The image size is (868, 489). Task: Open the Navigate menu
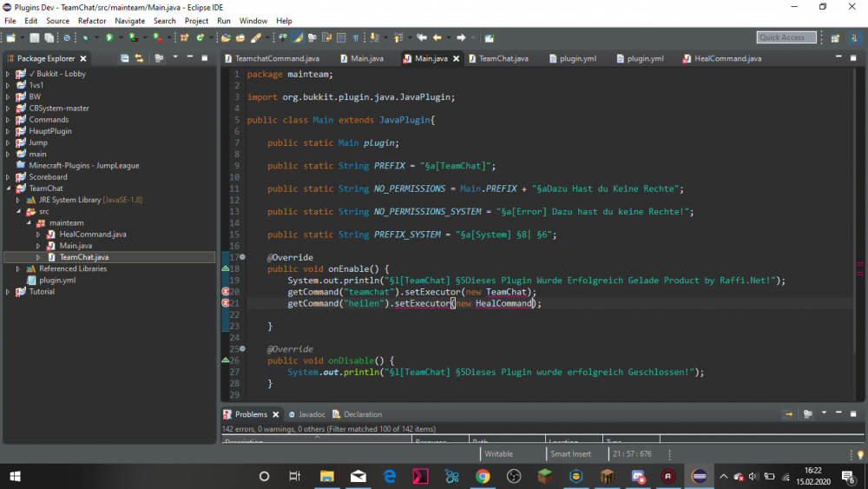pyautogui.click(x=129, y=21)
